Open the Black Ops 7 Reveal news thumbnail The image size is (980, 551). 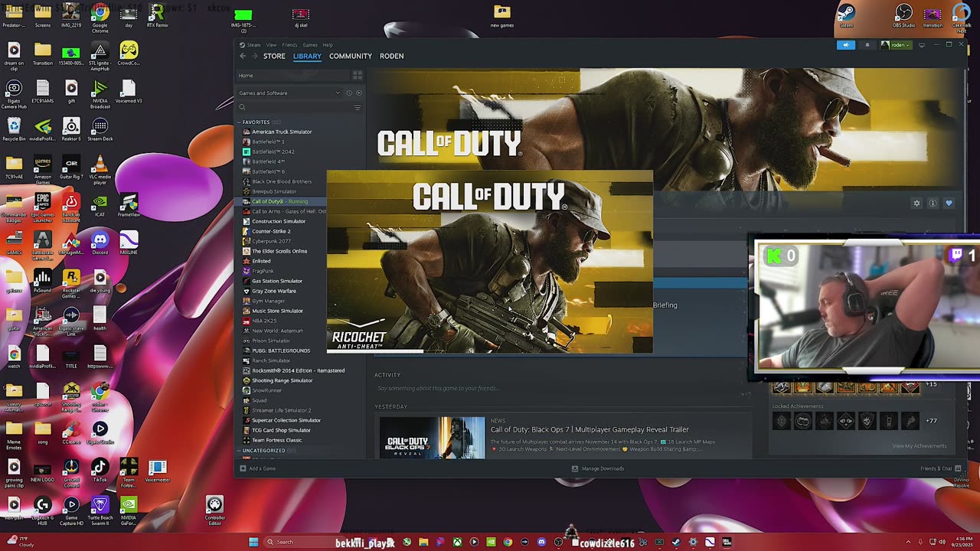click(433, 438)
